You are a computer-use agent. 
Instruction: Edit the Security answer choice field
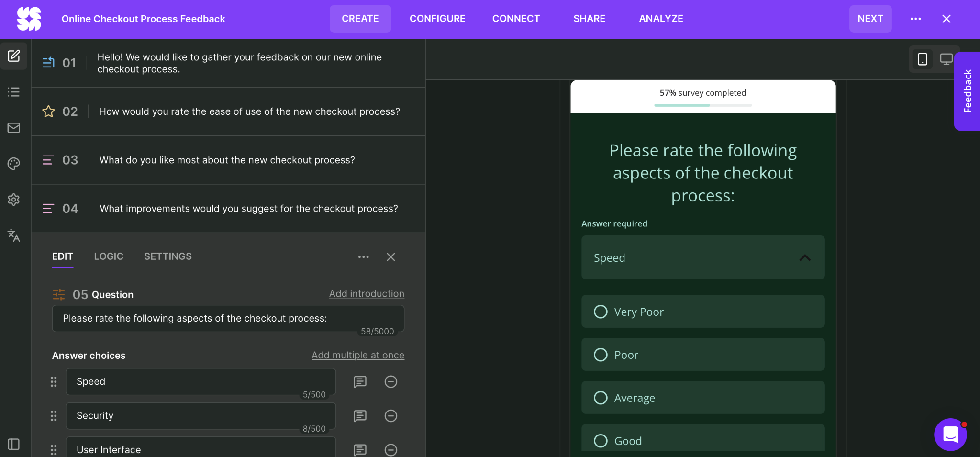click(x=200, y=416)
